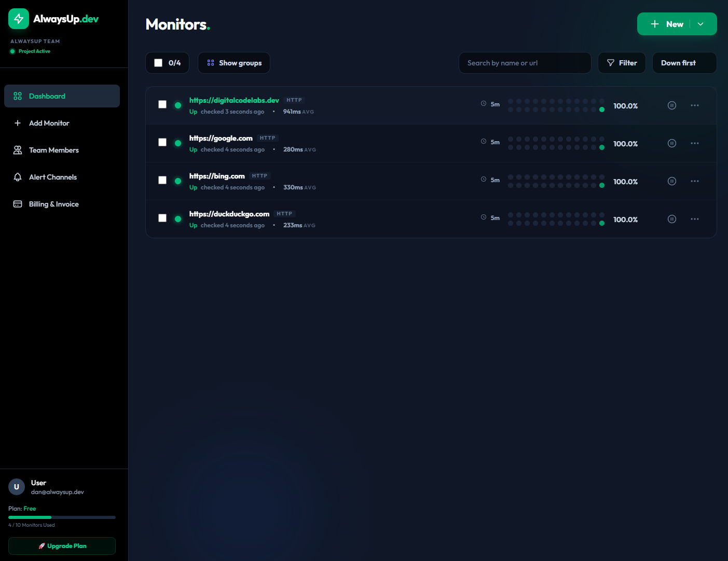Pause the duckduckgo.com monitor
Screen dimensions: 728x561
(x=672, y=219)
